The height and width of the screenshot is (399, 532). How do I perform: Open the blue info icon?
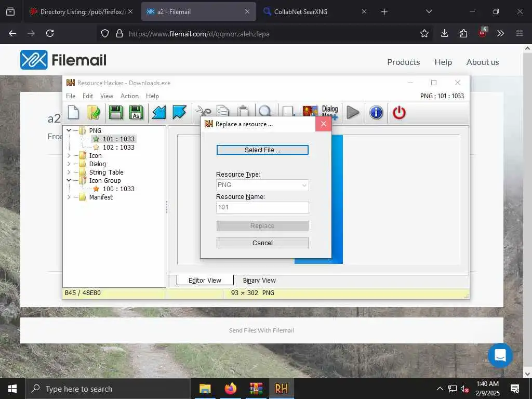376,112
